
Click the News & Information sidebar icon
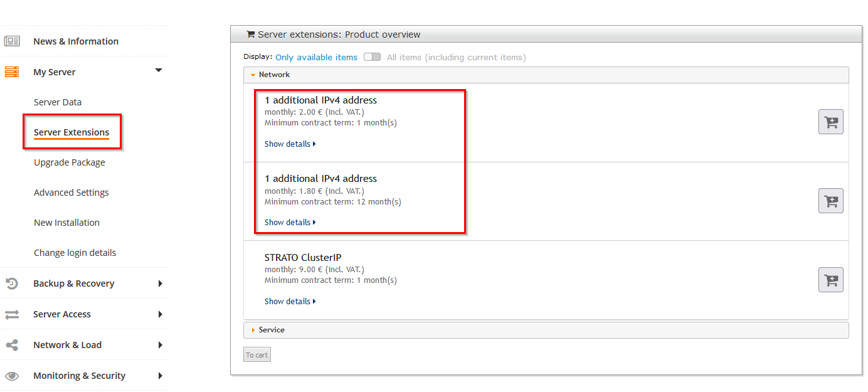coord(14,41)
